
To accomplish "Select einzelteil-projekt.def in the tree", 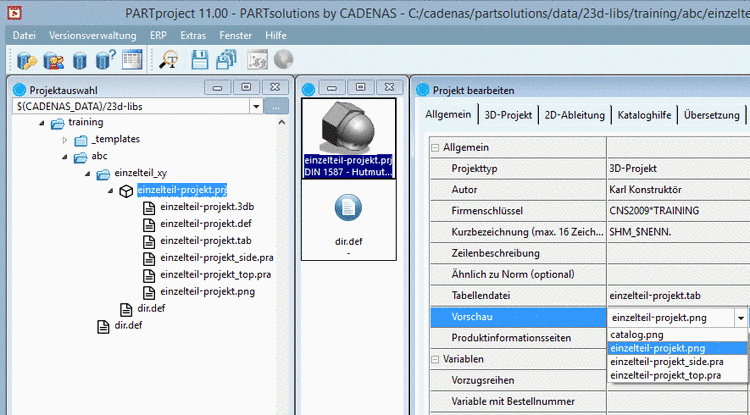I will pos(206,224).
